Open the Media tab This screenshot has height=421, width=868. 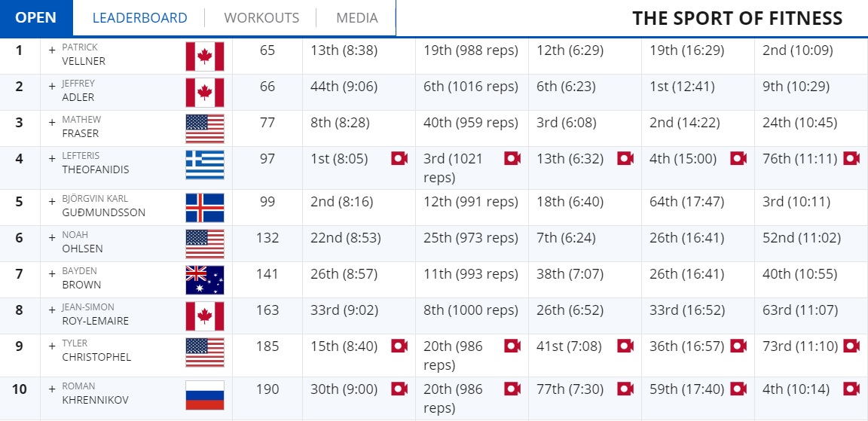(357, 18)
